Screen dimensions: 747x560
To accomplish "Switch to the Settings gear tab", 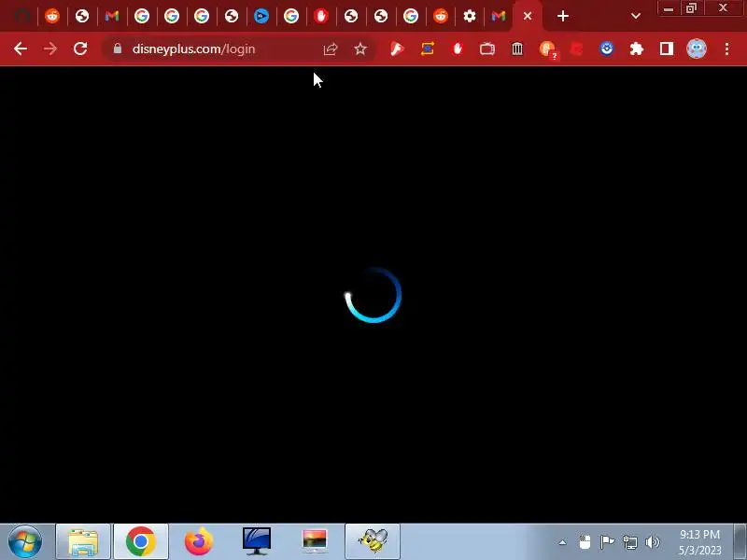I will pyautogui.click(x=470, y=16).
